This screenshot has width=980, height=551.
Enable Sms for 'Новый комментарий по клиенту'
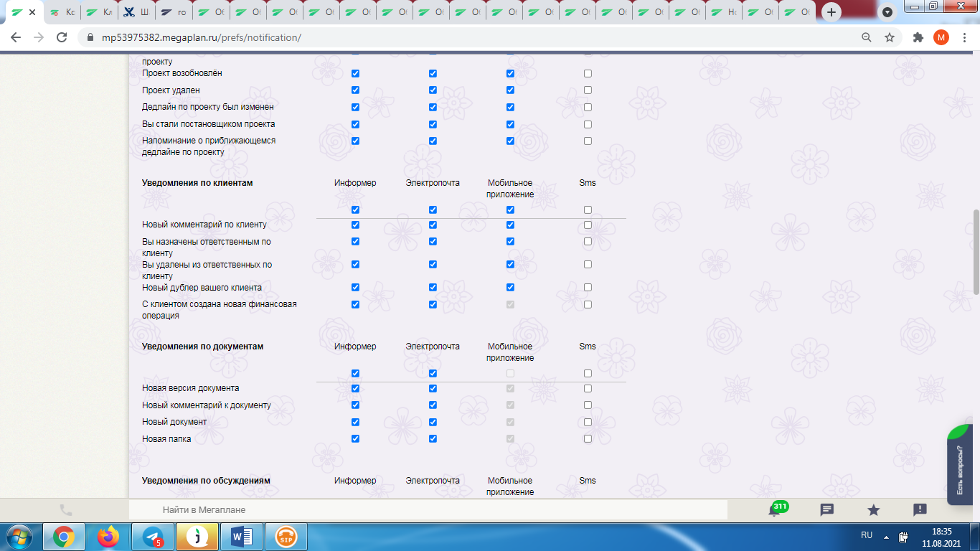[x=588, y=225]
